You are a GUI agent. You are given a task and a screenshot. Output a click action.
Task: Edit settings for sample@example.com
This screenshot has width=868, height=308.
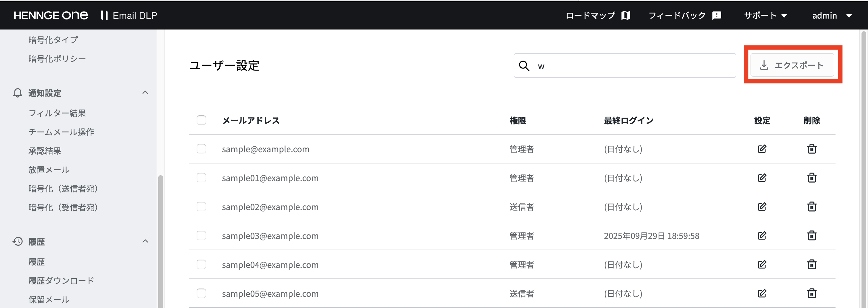762,149
